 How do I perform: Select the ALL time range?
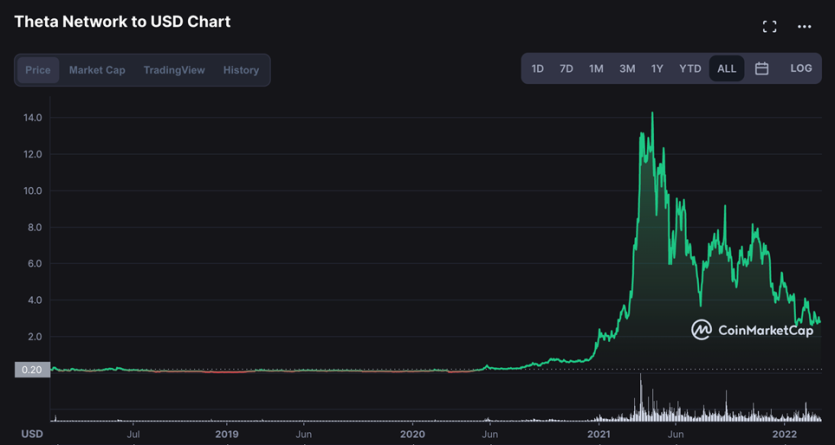(726, 69)
